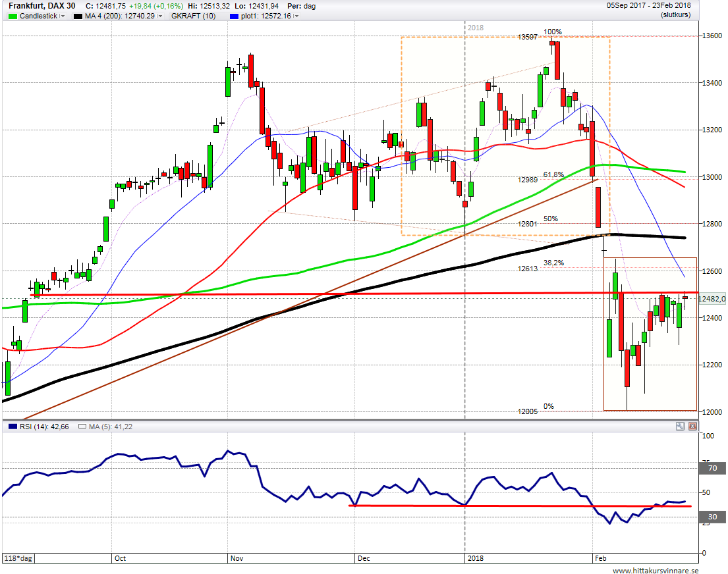Click the RSI 30 level marker
Image resolution: width=728 pixels, height=574 pixels.
[x=712, y=517]
